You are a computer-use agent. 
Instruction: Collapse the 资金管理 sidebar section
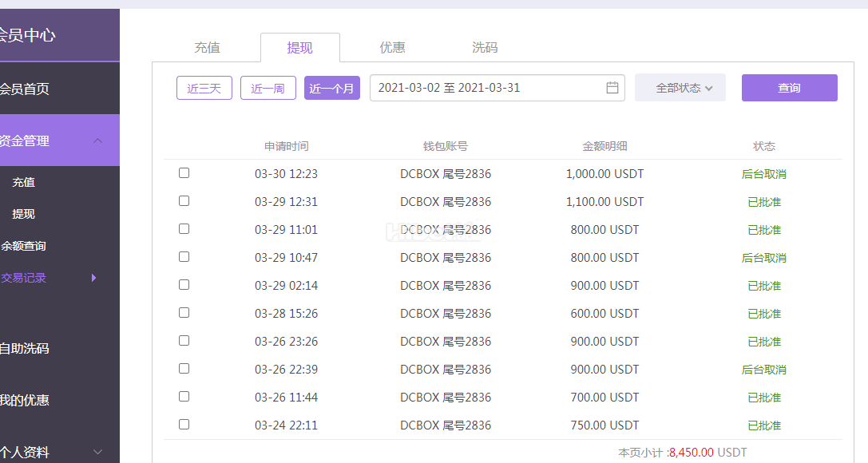point(97,140)
